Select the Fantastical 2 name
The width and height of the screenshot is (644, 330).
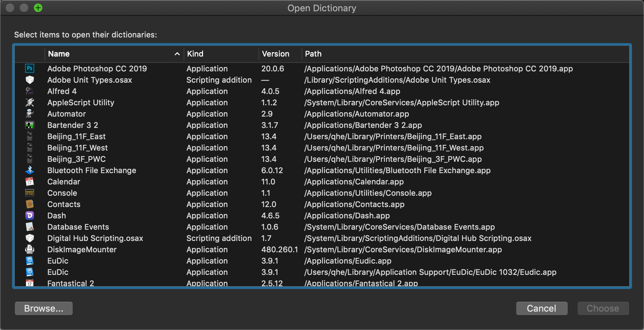tap(71, 283)
